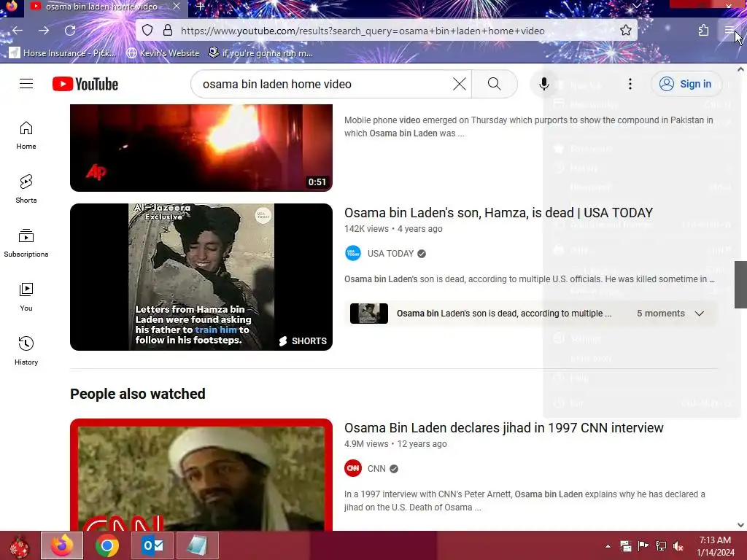Open "Osama Bin Laden declares jihad" video title
The height and width of the screenshot is (560, 747).
pyautogui.click(x=503, y=427)
